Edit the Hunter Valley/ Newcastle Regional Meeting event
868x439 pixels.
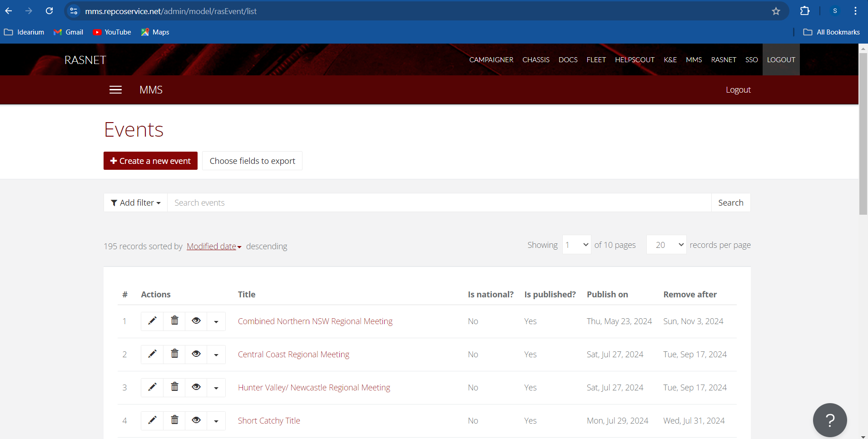tap(152, 387)
